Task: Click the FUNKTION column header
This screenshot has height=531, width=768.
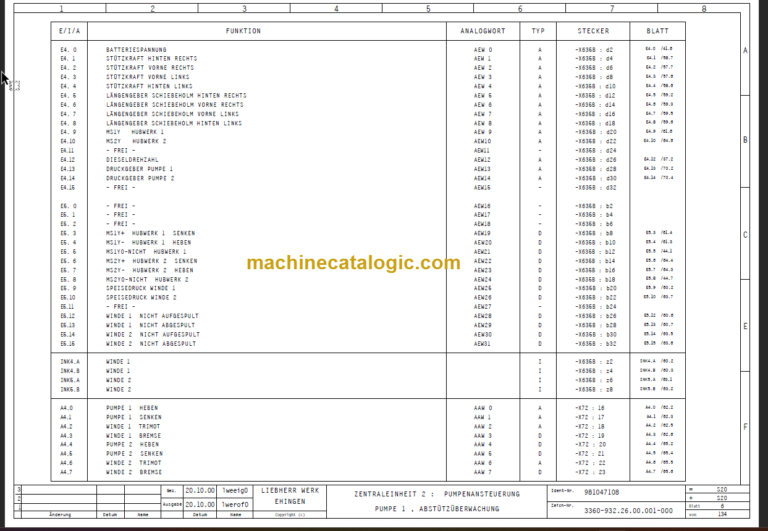Action: [243, 31]
